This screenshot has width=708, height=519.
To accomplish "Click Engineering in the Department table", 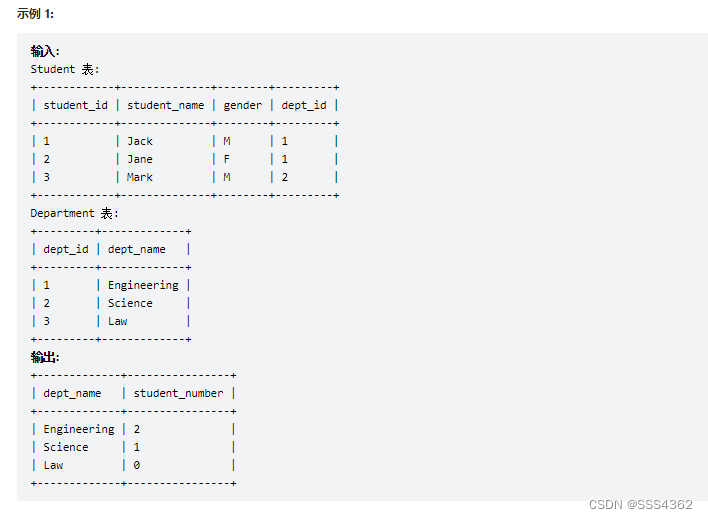I will pyautogui.click(x=143, y=285).
